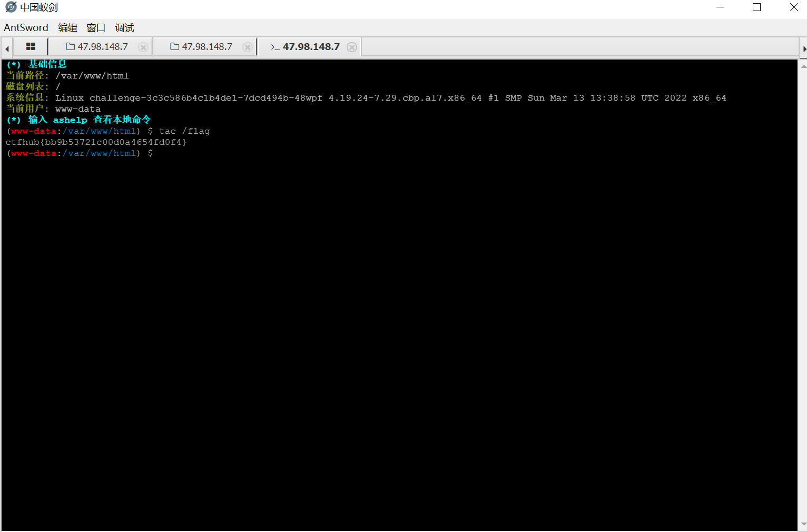Close the active terminal tab with its X icon
The width and height of the screenshot is (807, 532).
click(x=352, y=47)
